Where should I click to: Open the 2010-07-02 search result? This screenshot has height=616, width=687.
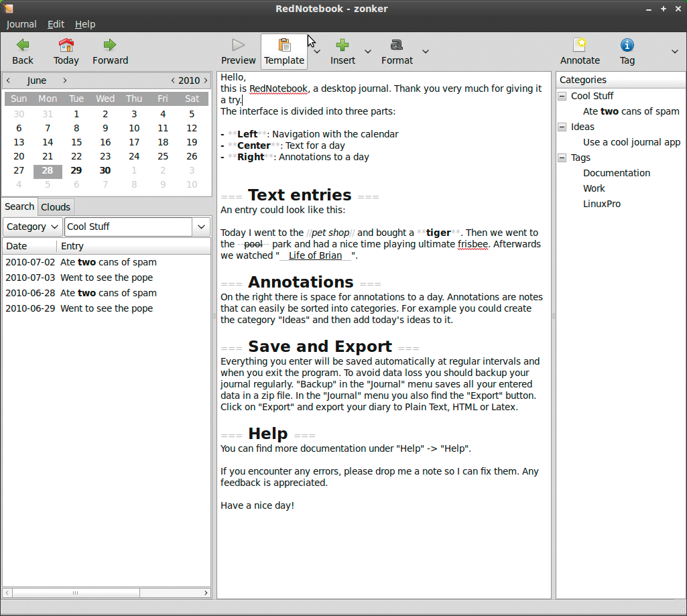click(x=107, y=263)
